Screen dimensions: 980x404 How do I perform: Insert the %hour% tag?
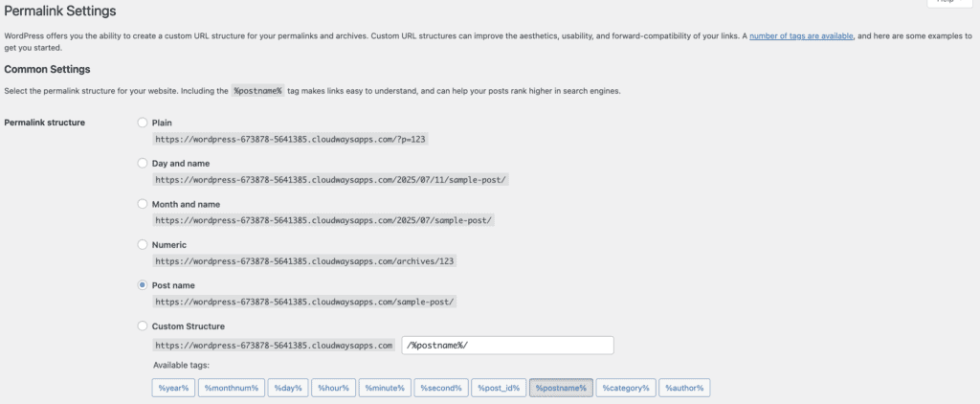334,388
